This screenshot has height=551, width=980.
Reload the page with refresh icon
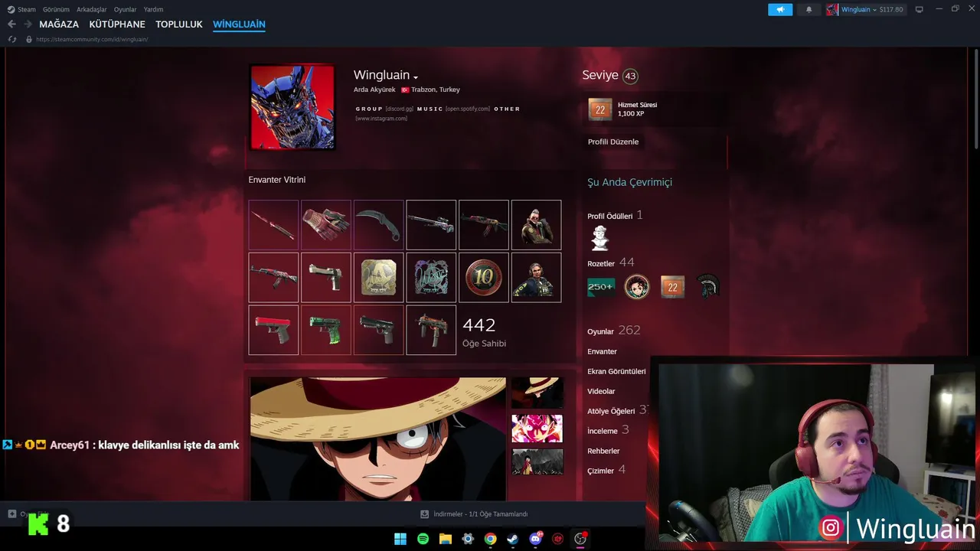pos(11,39)
